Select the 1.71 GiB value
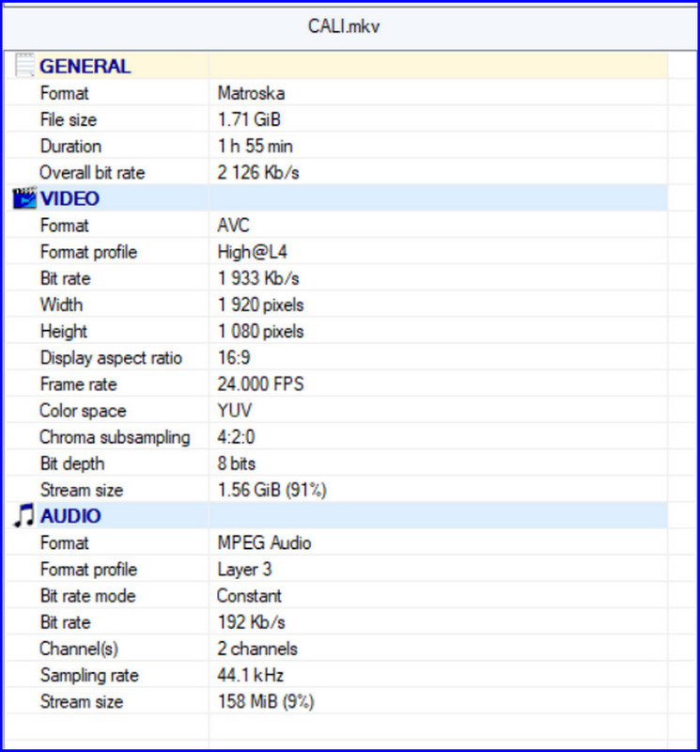Image resolution: width=700 pixels, height=752 pixels. (249, 119)
